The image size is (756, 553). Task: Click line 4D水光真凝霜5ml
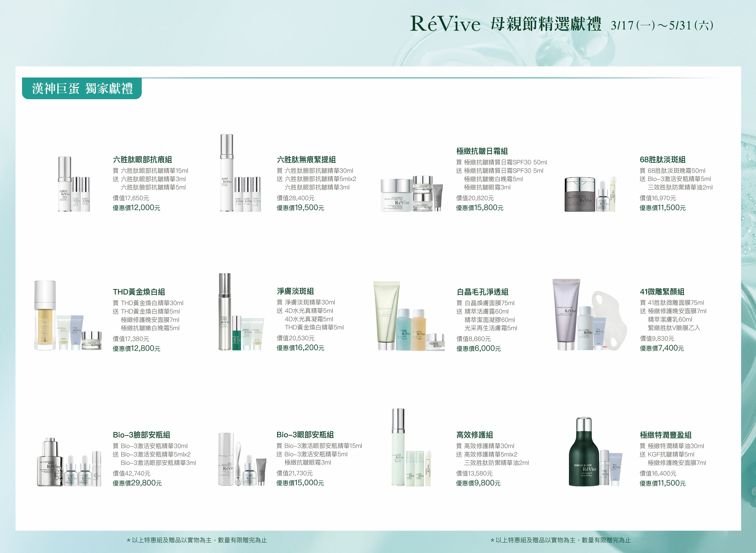(309, 319)
